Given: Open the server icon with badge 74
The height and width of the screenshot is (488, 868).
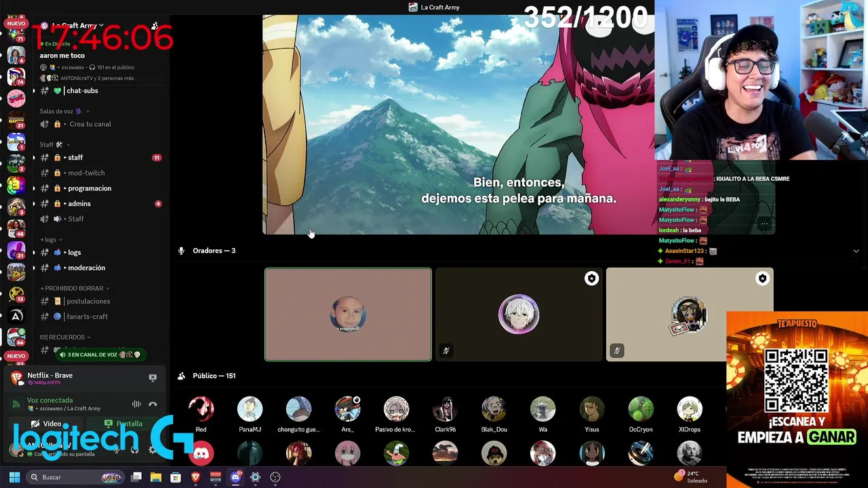Looking at the screenshot, I should coord(16,76).
